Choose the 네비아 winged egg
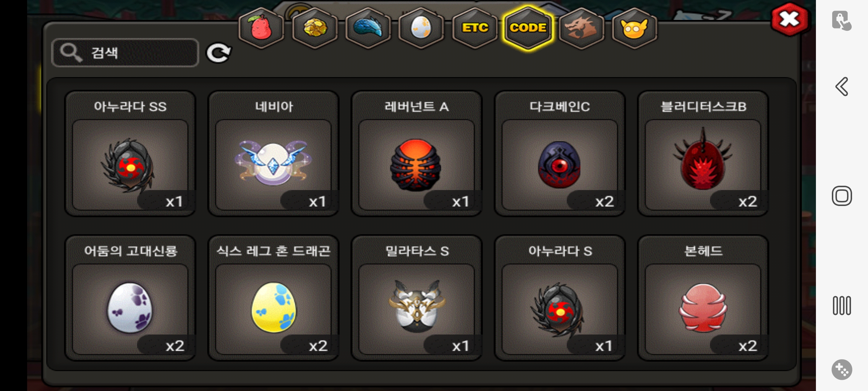This screenshot has width=868, height=391. (273, 154)
